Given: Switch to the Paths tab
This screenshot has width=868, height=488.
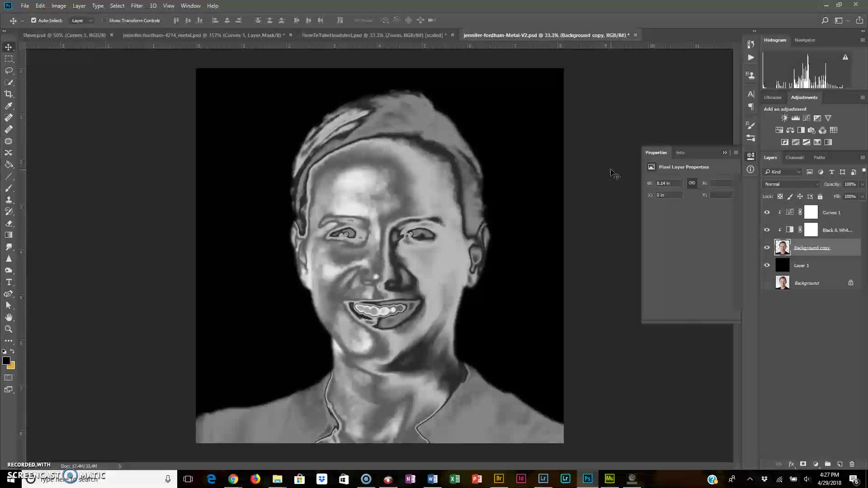Looking at the screenshot, I should coord(819,157).
